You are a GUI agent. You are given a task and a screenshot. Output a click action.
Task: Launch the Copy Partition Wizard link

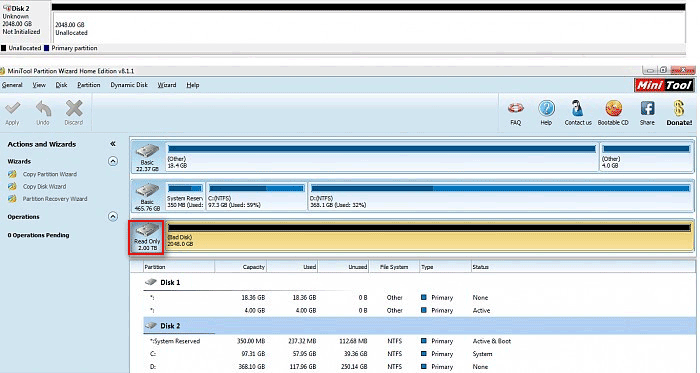[x=50, y=174]
